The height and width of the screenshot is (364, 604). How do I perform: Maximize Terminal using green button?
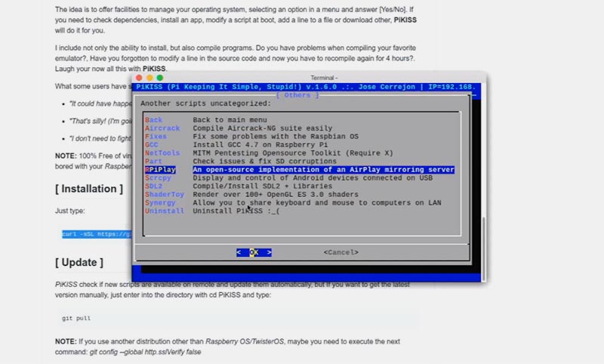point(160,78)
